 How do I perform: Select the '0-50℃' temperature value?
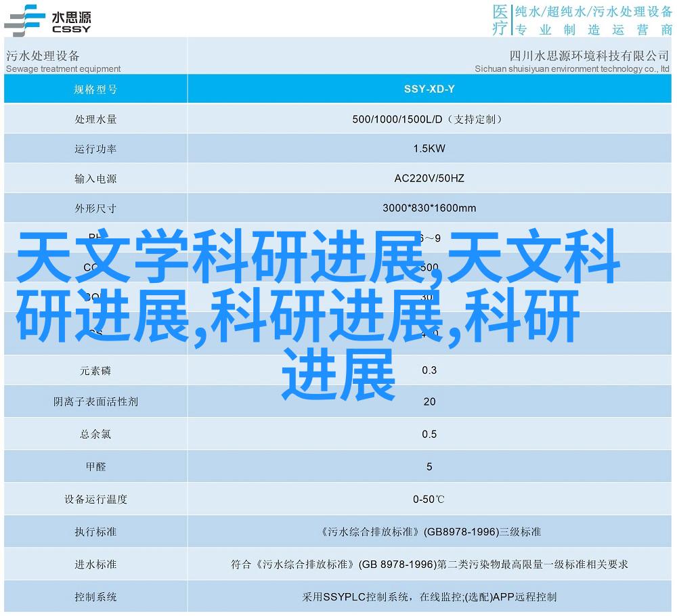(x=429, y=500)
